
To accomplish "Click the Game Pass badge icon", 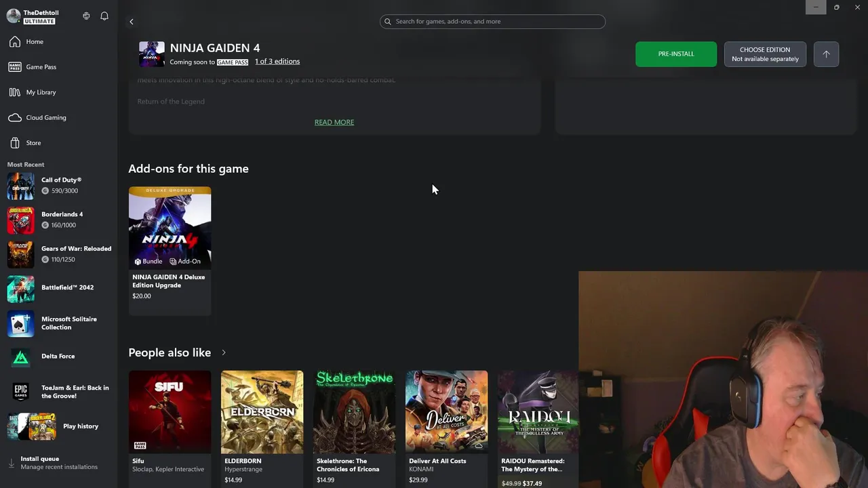I will click(15, 67).
